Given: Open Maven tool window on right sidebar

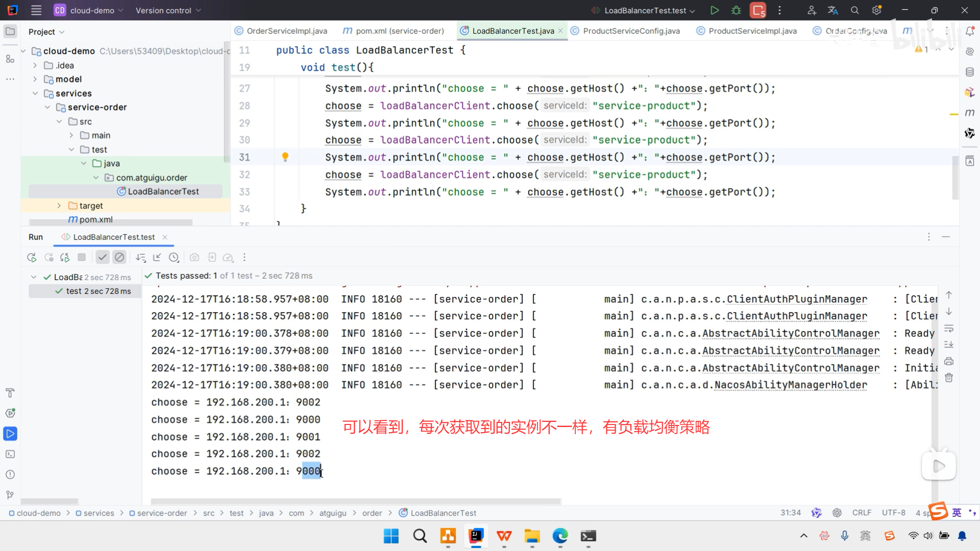Looking at the screenshot, I should (x=970, y=112).
